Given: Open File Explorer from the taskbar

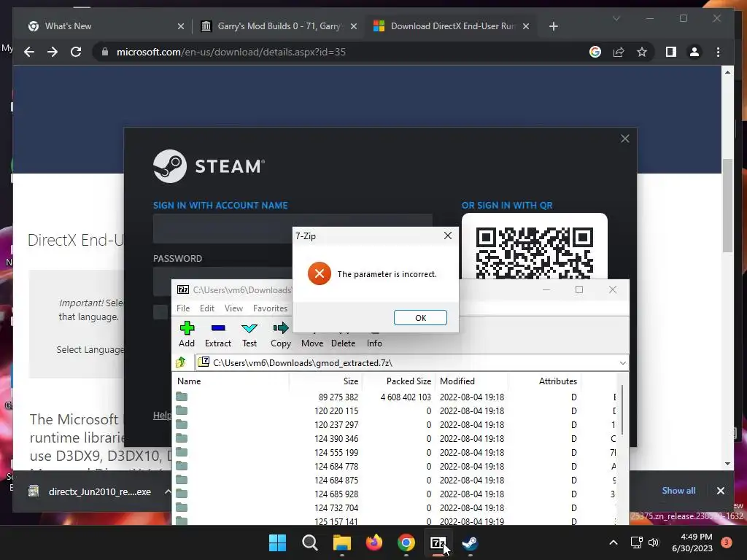Looking at the screenshot, I should tap(341, 542).
